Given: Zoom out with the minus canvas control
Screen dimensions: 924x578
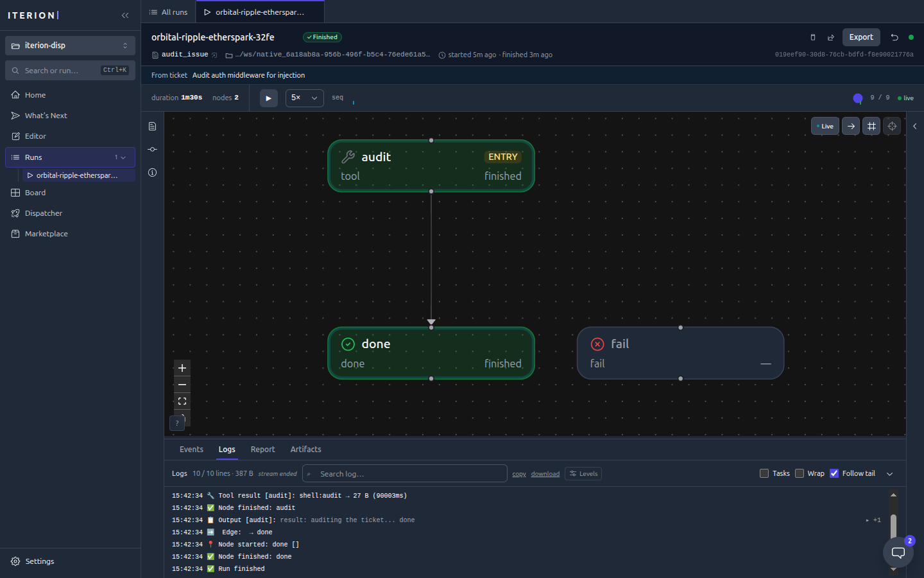Looking at the screenshot, I should click(x=182, y=385).
